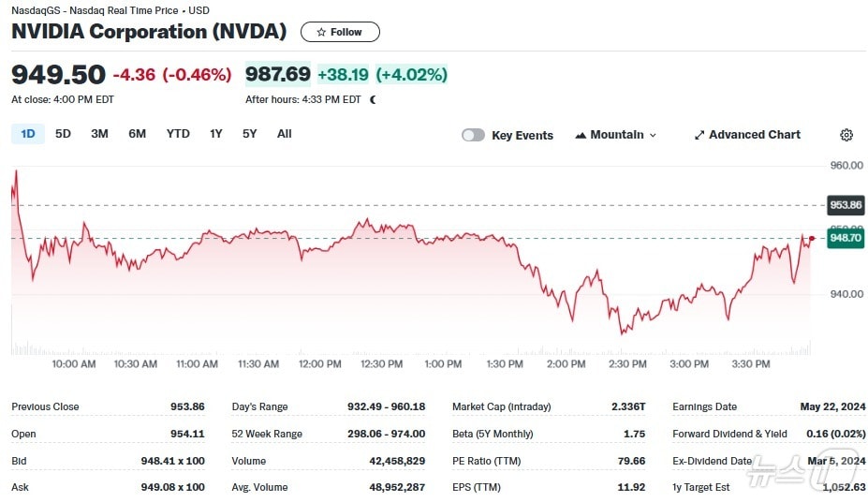Image resolution: width=868 pixels, height=502 pixels.
Task: Show the All time range
Action: point(285,134)
